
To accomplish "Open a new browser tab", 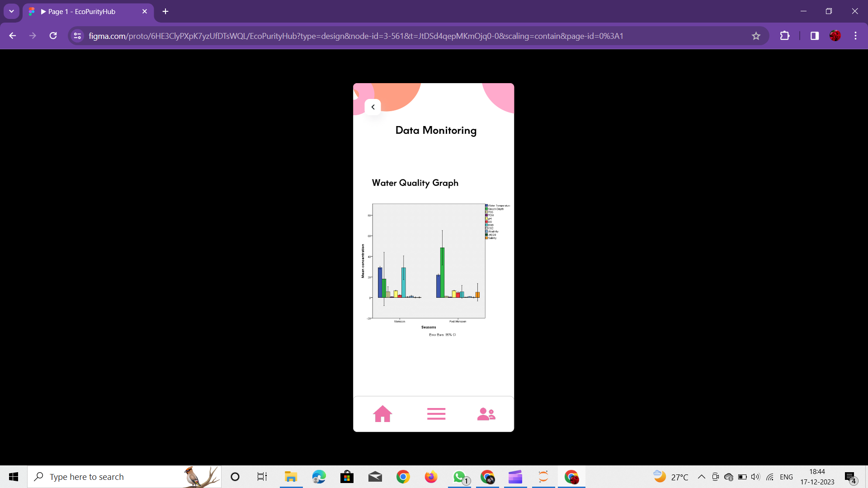I will [x=165, y=11].
